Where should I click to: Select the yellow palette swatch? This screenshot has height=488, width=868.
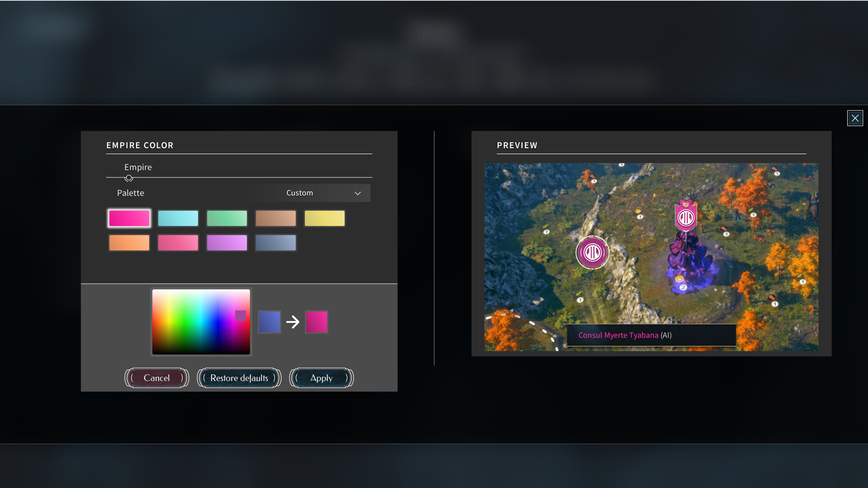pos(324,218)
